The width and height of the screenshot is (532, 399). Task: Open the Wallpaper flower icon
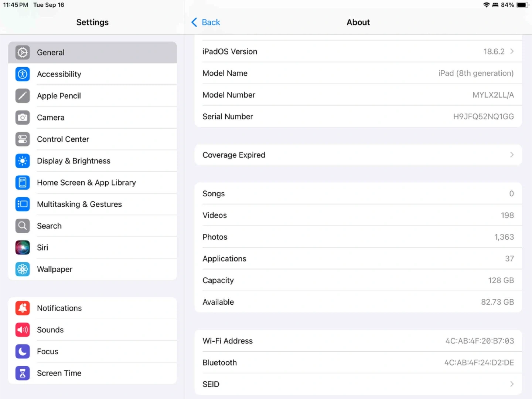tap(23, 269)
